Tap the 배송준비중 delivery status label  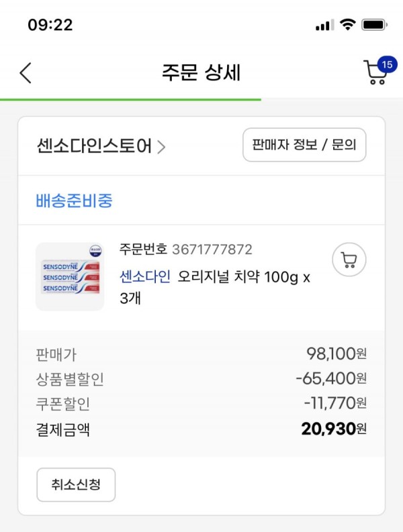[74, 200]
